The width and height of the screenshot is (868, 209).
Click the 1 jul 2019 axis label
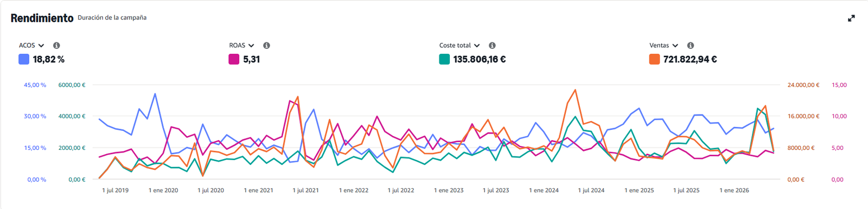coord(116,191)
